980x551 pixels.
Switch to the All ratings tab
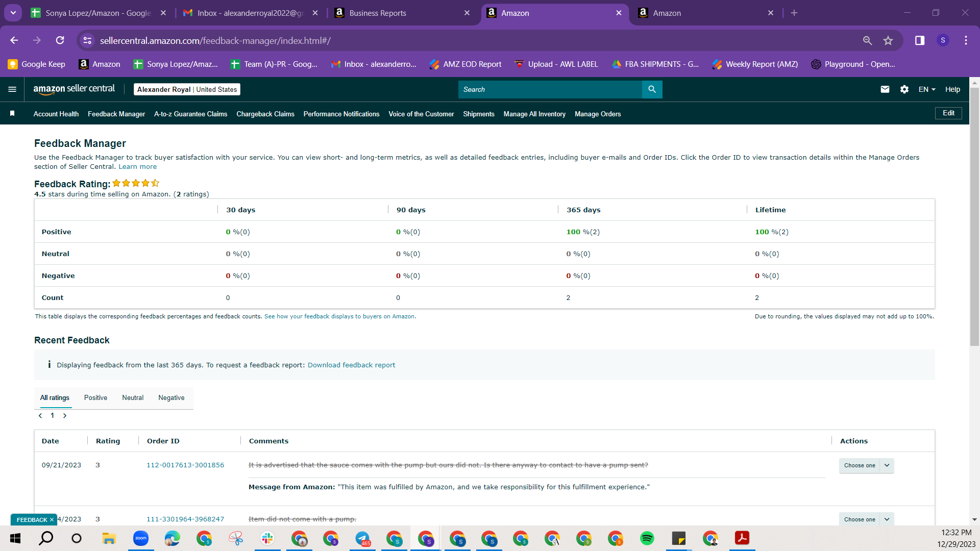[55, 398]
